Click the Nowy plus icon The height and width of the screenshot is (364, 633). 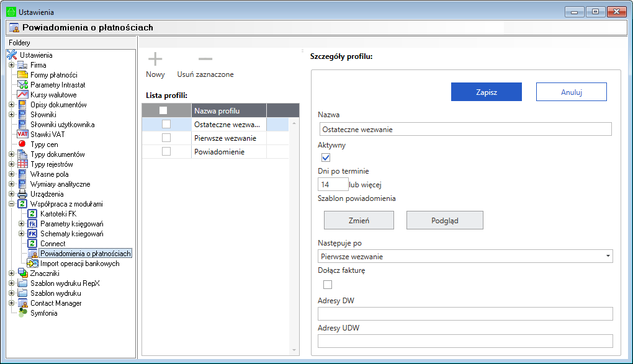pyautogui.click(x=155, y=59)
